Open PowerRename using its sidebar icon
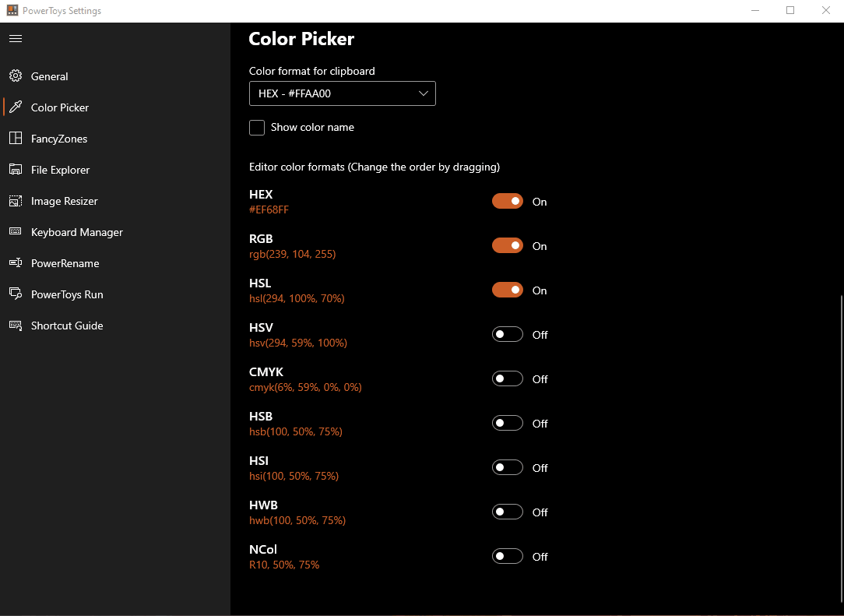 pos(16,263)
